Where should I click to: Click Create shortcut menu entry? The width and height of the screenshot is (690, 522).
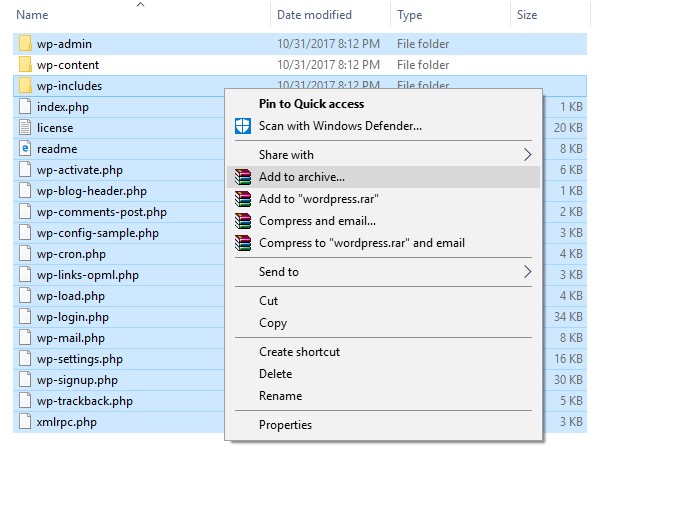pyautogui.click(x=299, y=352)
